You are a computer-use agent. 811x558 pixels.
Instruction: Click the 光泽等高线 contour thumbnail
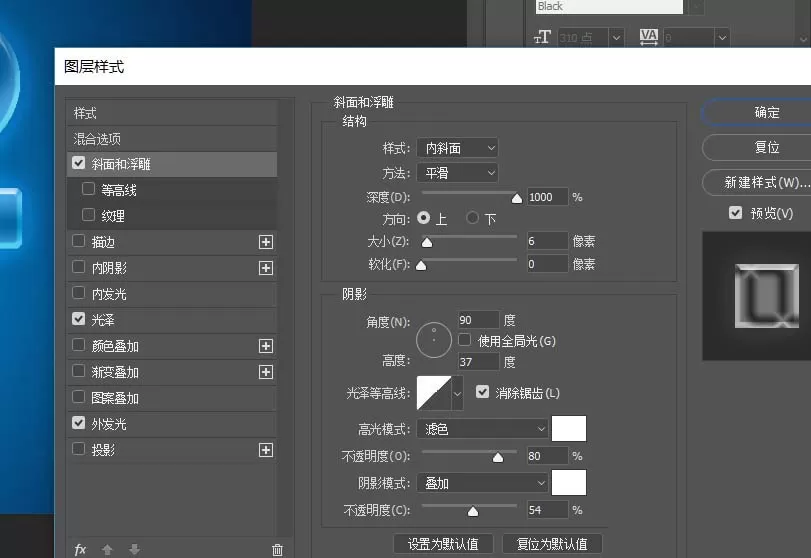(434, 393)
